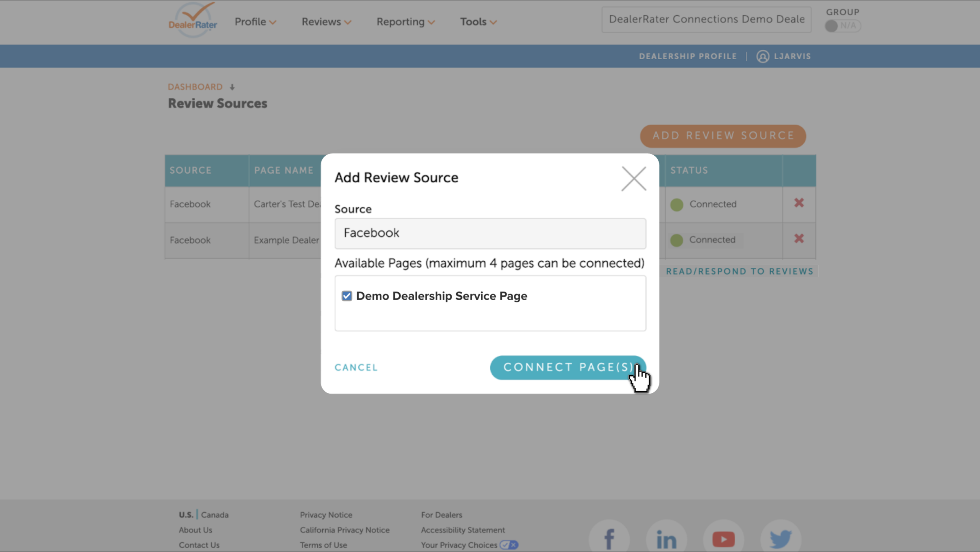Viewport: 980px width, 552px height.
Task: Remove the Example Dealer Facebook source
Action: 799,239
